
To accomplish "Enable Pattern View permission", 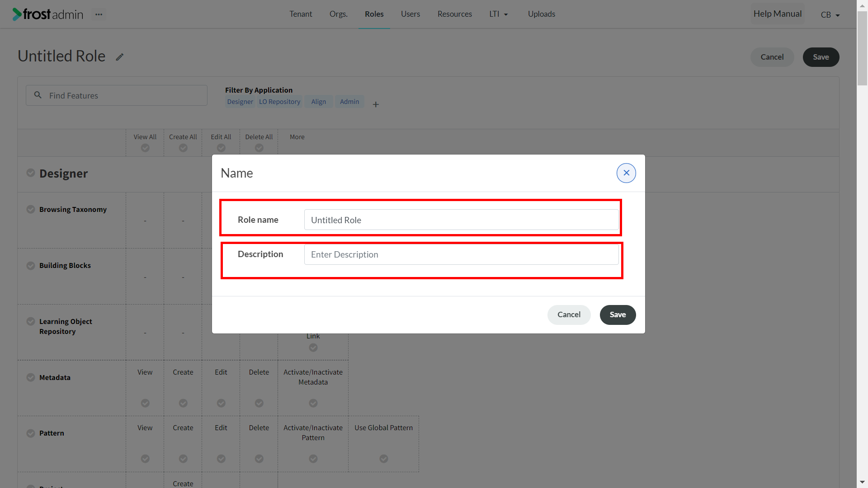I will point(145,459).
